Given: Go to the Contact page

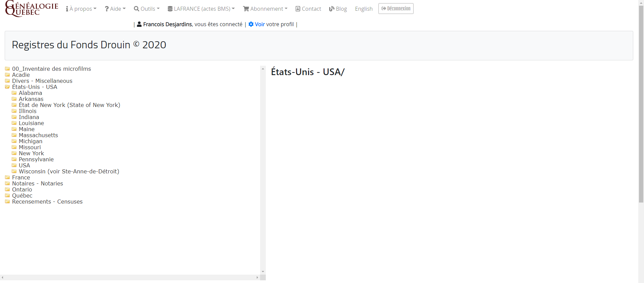Looking at the screenshot, I should 308,9.
